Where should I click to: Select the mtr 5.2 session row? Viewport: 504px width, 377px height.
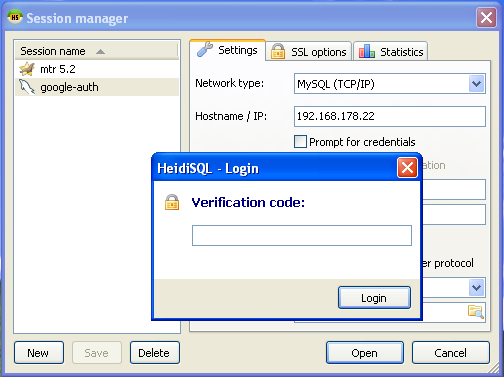tap(97, 69)
